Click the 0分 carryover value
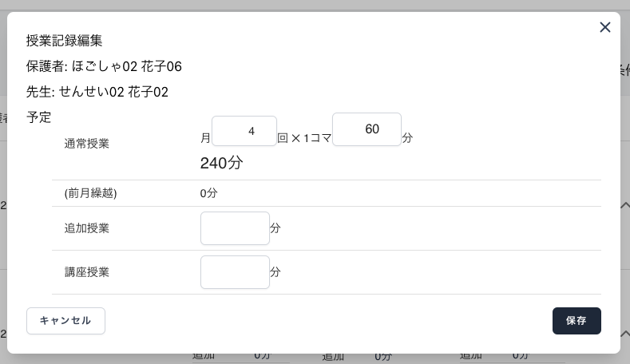Screen dimensions: 630x364 209,193
